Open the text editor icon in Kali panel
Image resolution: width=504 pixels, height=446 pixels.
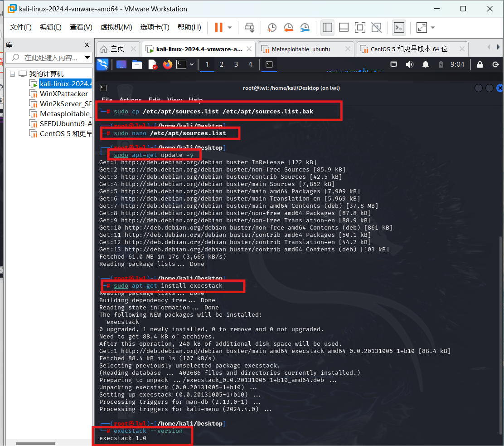point(153,65)
